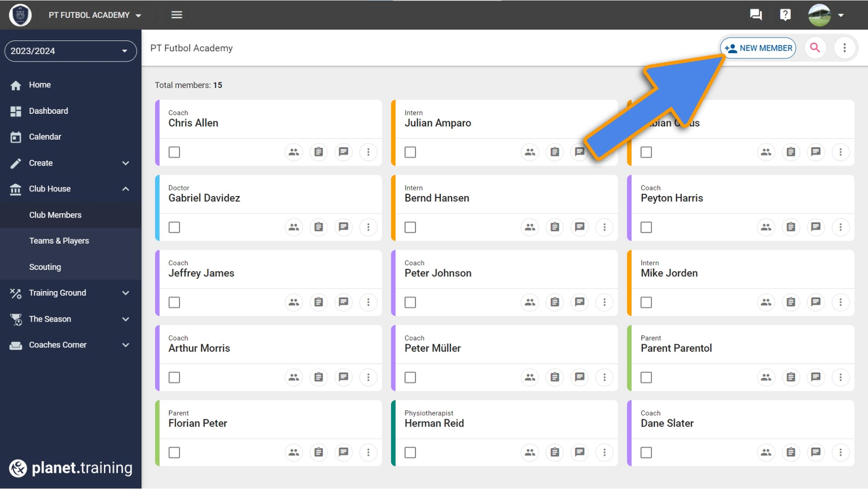This screenshot has height=489, width=868.
Task: Toggle the hamburger menu icon
Action: point(177,15)
